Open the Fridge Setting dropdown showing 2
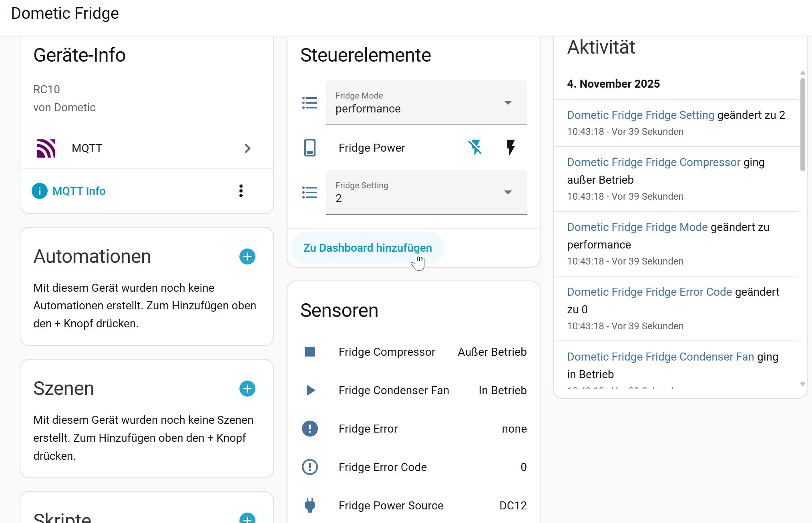Screen dimensions: 812x523 (426, 192)
